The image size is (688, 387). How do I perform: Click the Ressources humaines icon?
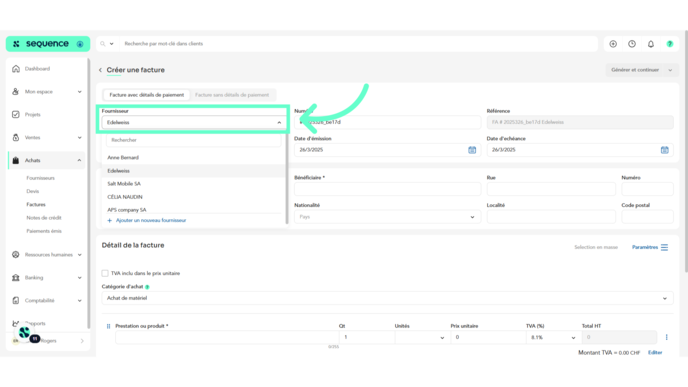point(16,254)
